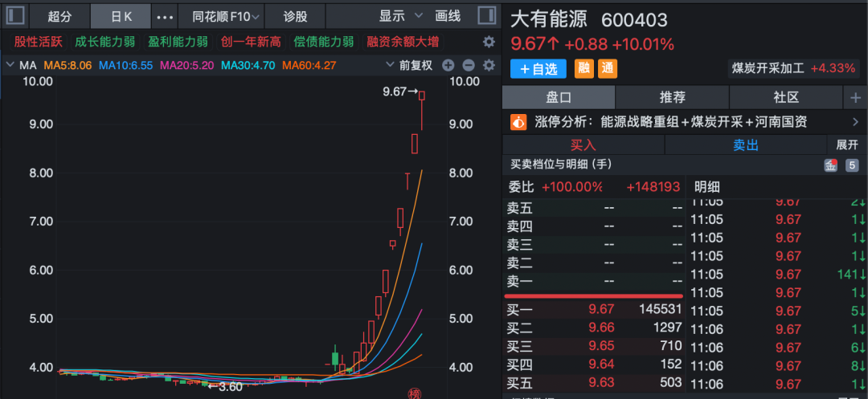Open the three-dots more periods menu

(x=165, y=16)
